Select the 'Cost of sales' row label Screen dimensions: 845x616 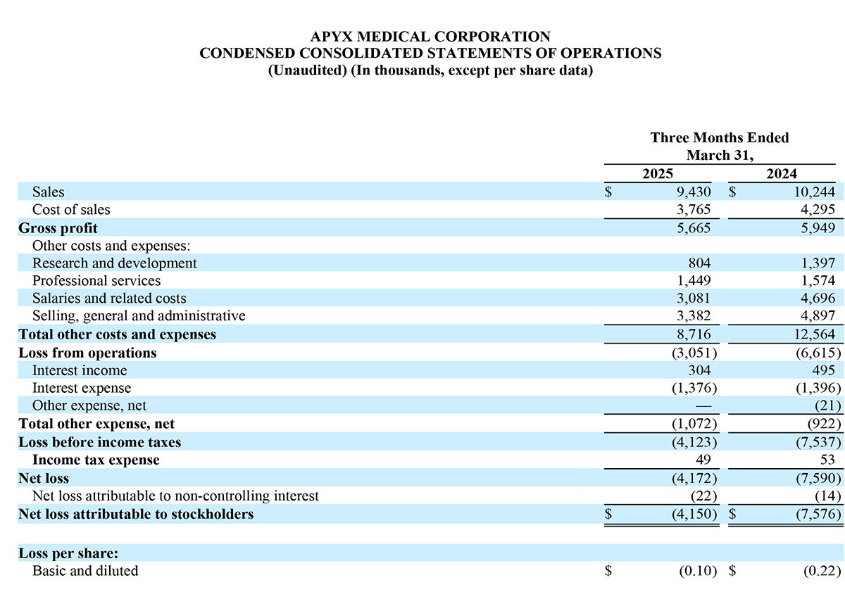click(71, 210)
